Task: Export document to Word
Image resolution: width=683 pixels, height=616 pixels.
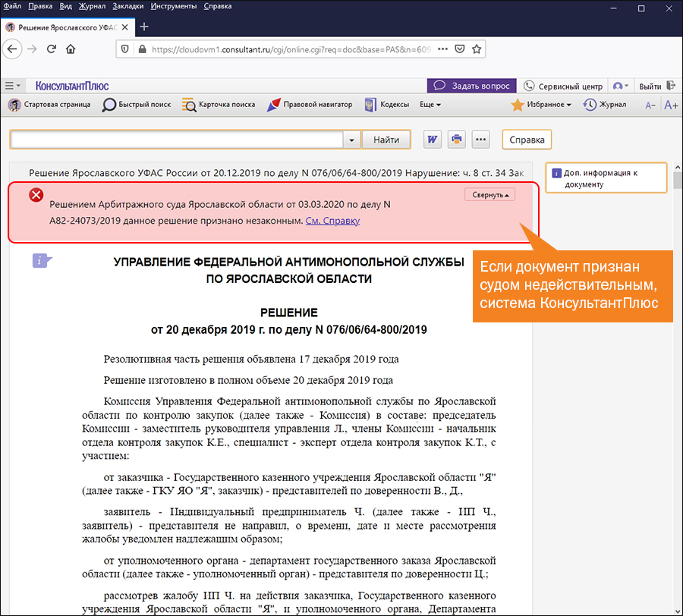Action: tap(433, 140)
